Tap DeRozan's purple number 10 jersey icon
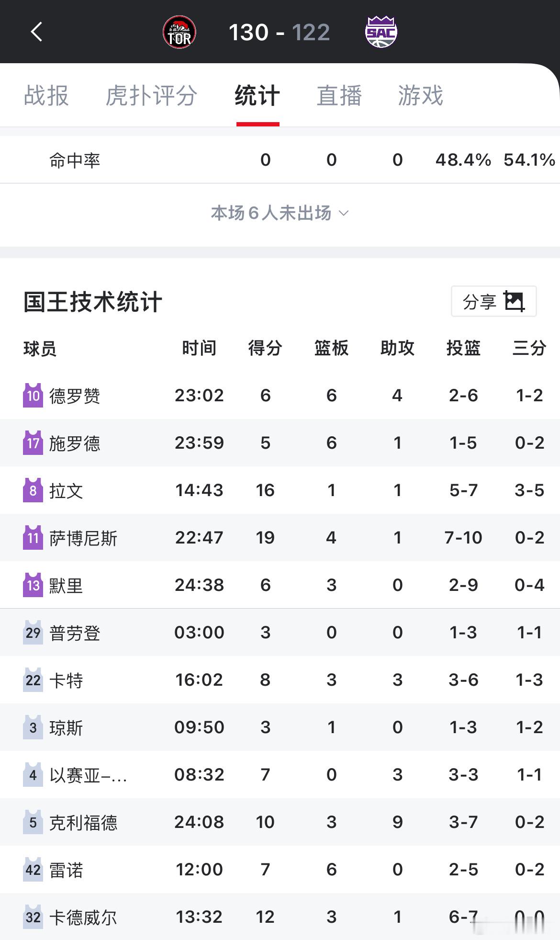 (33, 396)
